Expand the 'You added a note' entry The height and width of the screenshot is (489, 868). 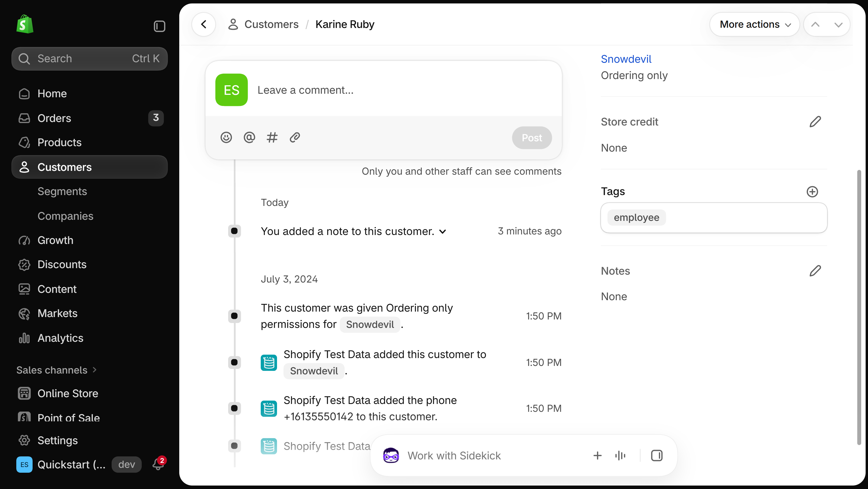tap(443, 231)
